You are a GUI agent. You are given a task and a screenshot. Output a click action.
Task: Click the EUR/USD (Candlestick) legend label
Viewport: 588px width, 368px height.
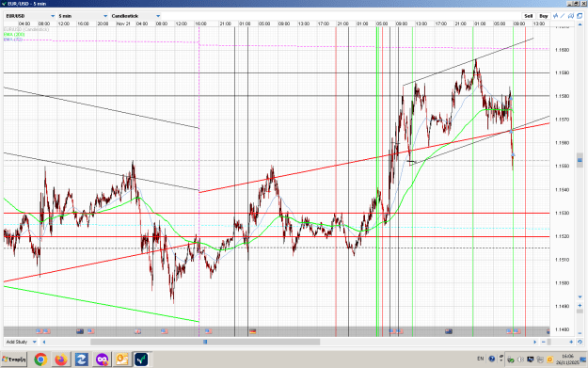tap(26, 29)
